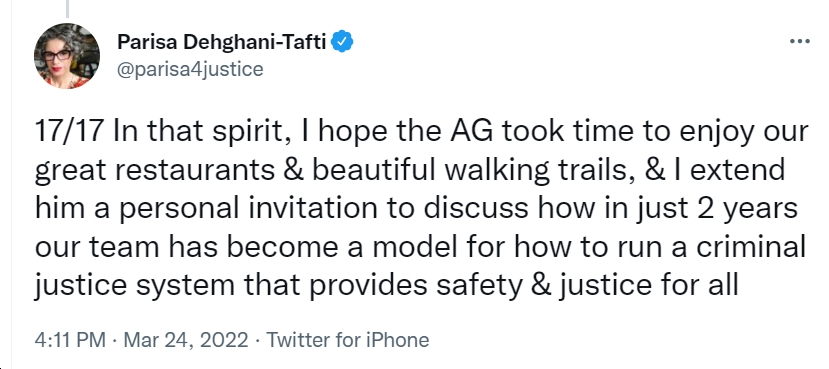Click the thread connector line above avatar
Viewport: 829px width, 369px height.
pyautogui.click(x=67, y=8)
